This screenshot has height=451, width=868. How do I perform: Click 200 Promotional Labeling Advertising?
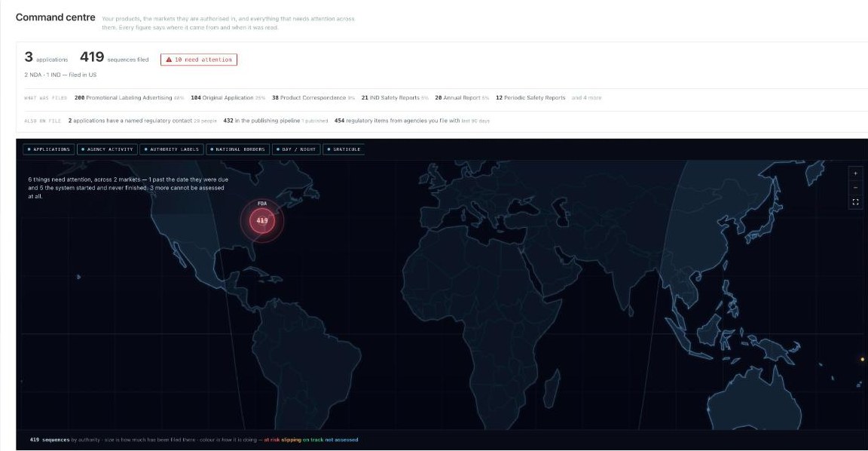click(x=129, y=97)
